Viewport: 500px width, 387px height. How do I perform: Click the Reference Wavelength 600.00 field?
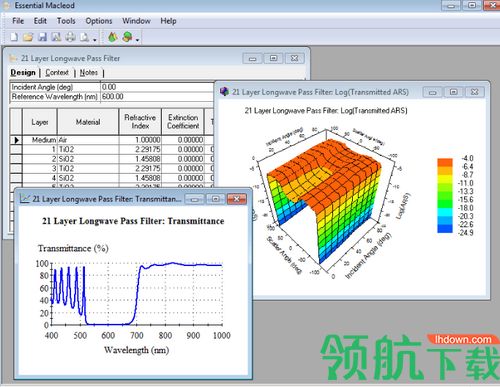click(157, 97)
